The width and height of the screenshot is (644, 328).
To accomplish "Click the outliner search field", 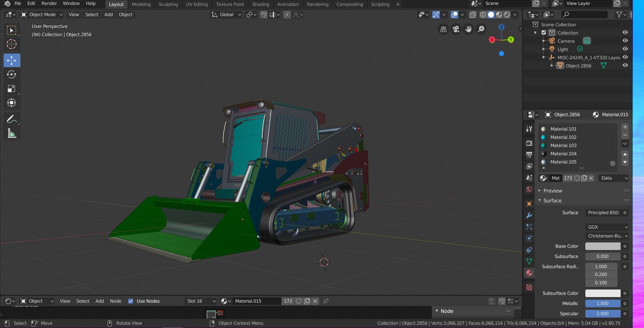I will (585, 14).
